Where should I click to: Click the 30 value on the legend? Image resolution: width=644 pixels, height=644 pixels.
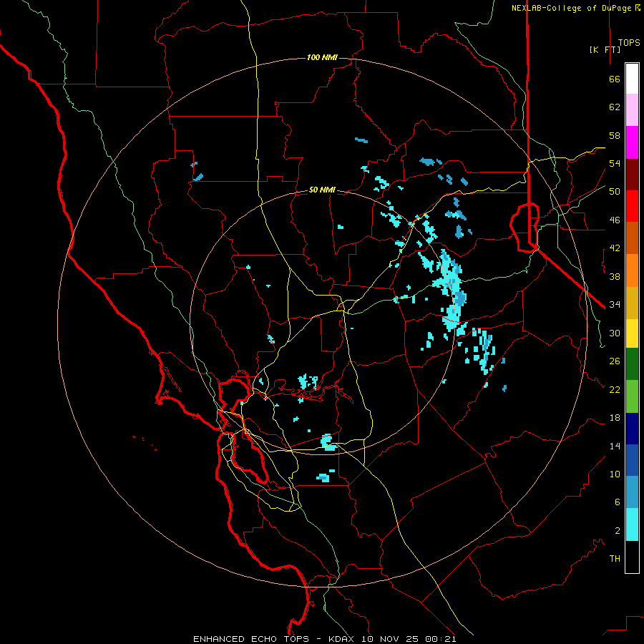point(615,333)
